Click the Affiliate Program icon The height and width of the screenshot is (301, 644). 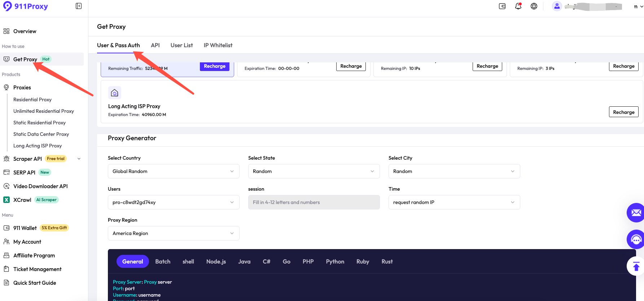coord(6,255)
